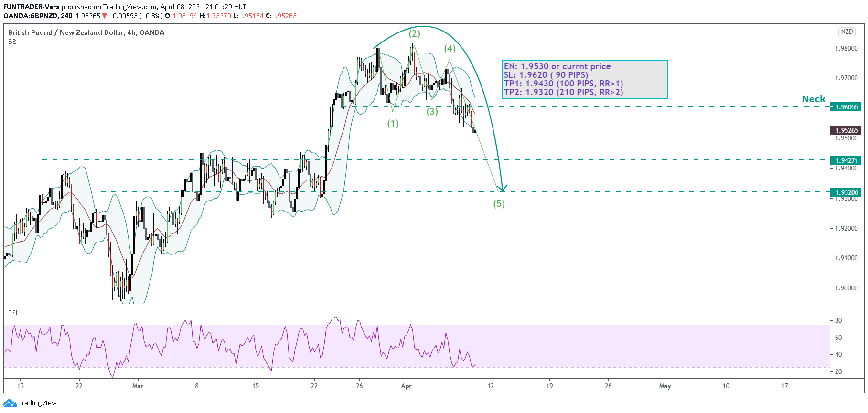Select the 1.96055 neckline price label
868x413 pixels.
click(847, 107)
